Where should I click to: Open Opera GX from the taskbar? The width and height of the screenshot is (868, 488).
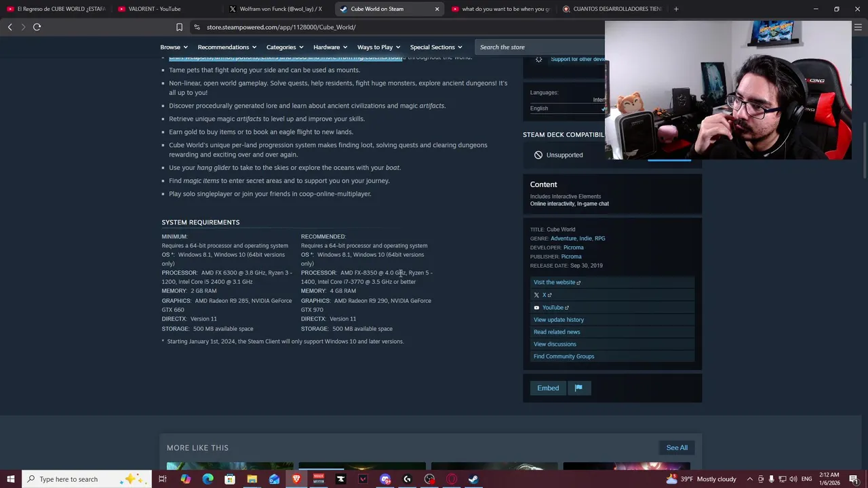click(452, 479)
